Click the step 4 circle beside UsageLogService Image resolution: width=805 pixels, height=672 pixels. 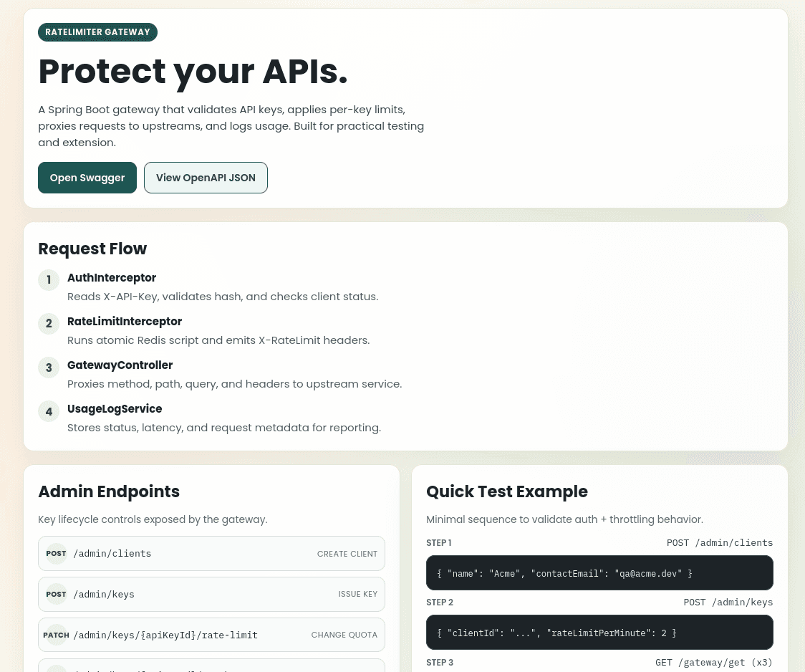click(49, 411)
